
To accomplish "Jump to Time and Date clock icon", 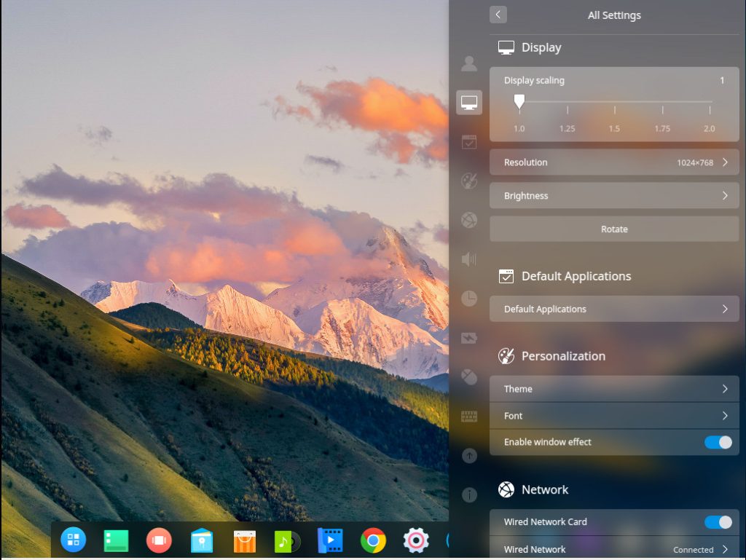I will click(x=468, y=298).
